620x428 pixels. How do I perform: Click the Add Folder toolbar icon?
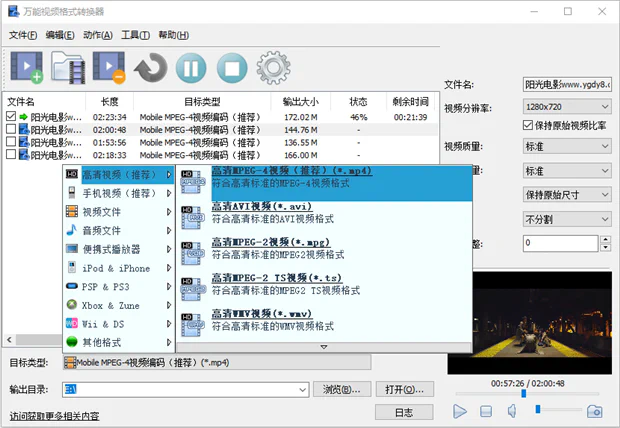pyautogui.click(x=68, y=67)
